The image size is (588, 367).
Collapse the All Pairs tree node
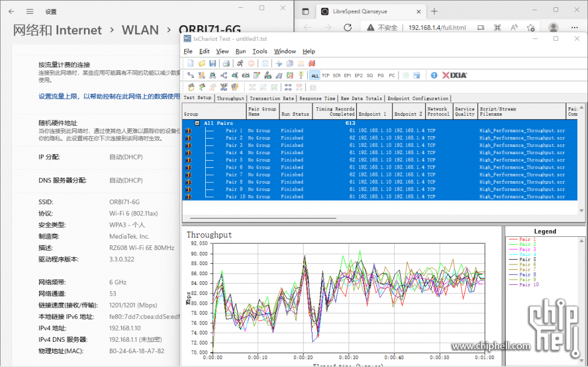point(197,123)
